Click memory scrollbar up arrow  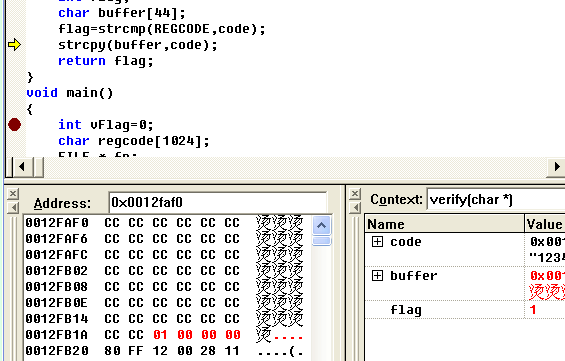click(321, 226)
